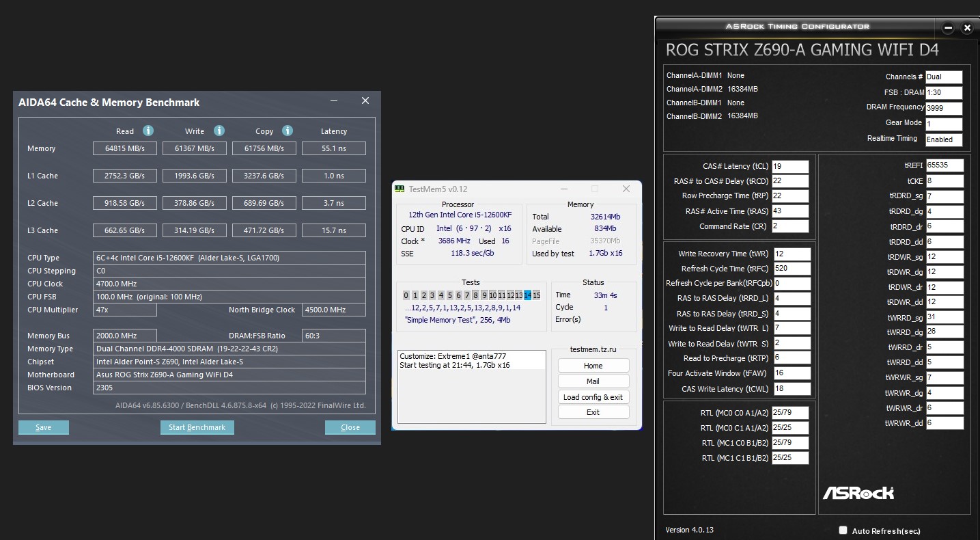Select the Command Rate (CR) field

pos(790,226)
